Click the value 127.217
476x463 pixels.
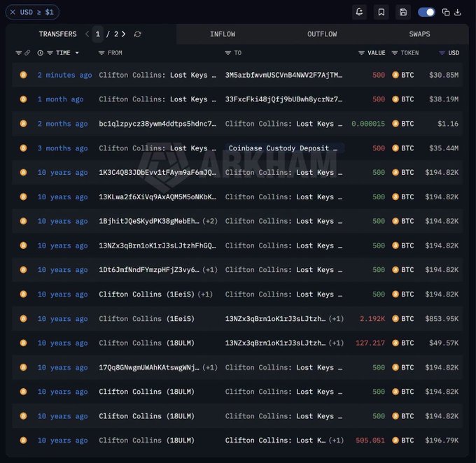pos(370,343)
